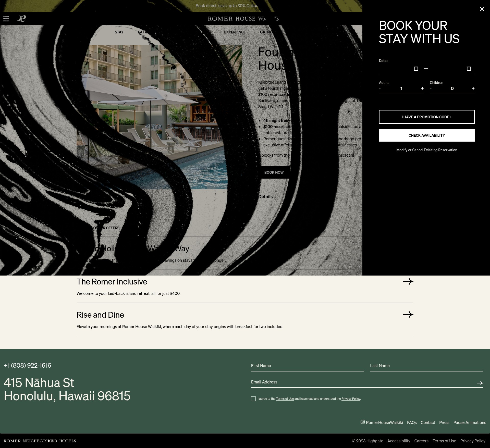490x448 pixels.
Task: Open the RomerHouseWaikiki Instagram icon
Action: (x=362, y=422)
